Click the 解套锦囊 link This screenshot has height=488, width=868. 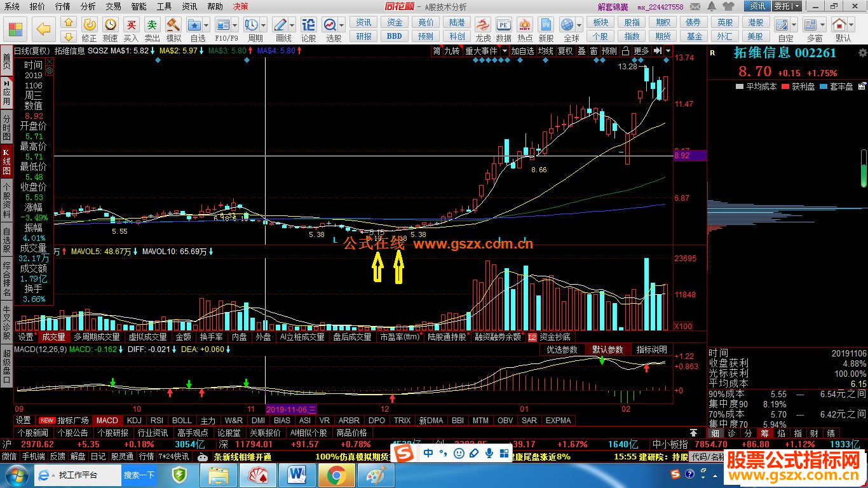(x=613, y=7)
